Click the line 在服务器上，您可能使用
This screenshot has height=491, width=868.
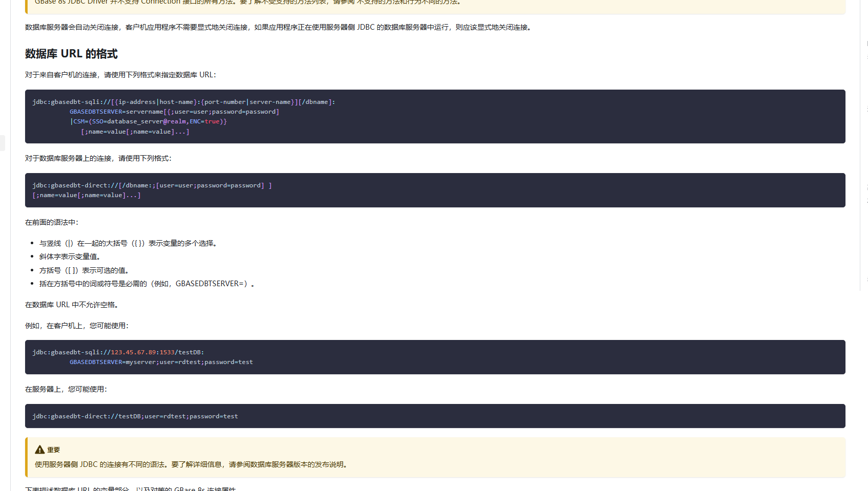pyautogui.click(x=66, y=389)
